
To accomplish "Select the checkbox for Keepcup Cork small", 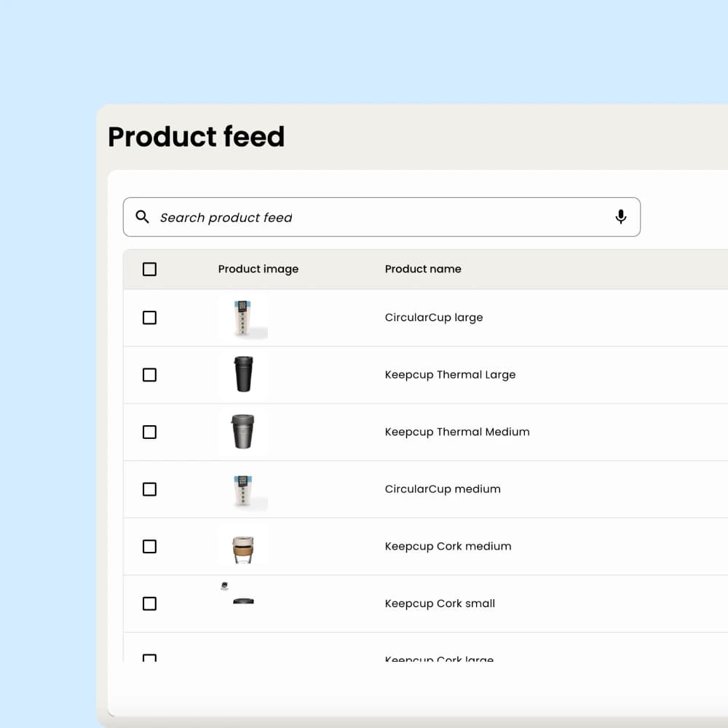I will [149, 603].
